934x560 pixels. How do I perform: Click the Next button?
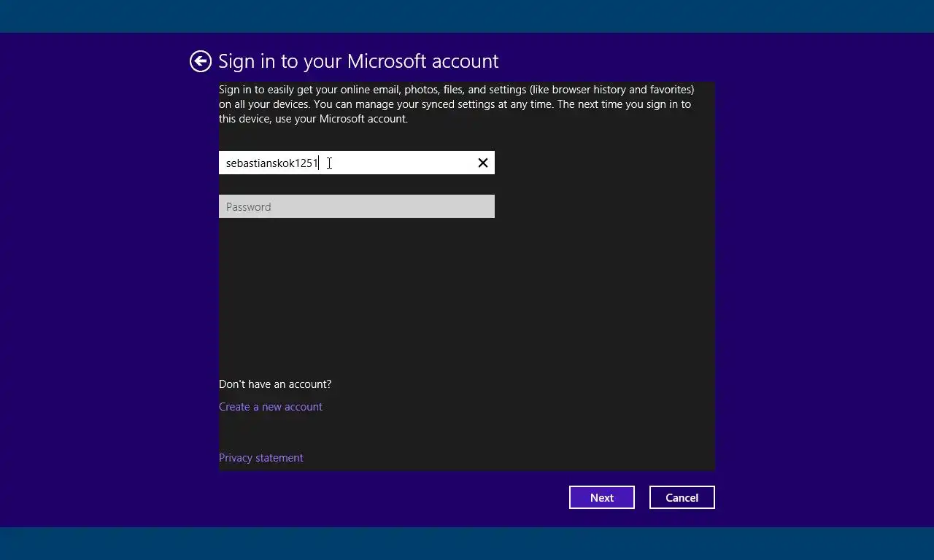(602, 497)
